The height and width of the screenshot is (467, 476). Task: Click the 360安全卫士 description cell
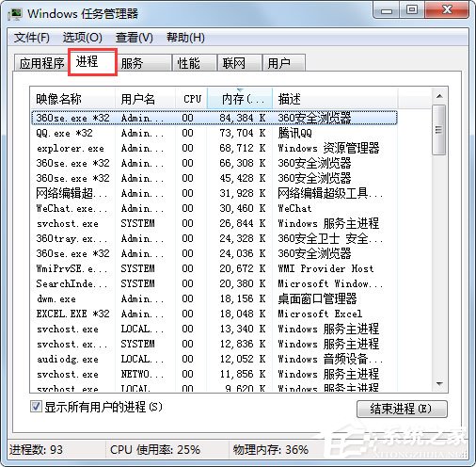click(x=330, y=238)
